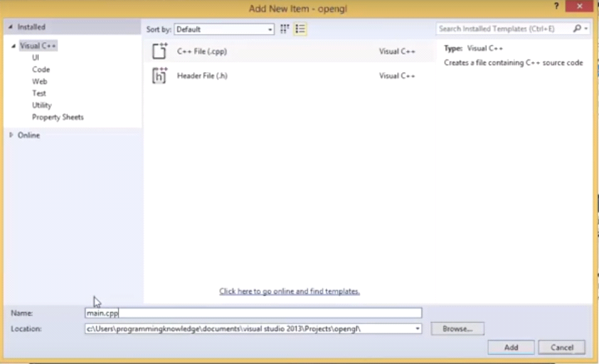Screen dimensions: 599x364
Task: Collapse the Installed tree node
Action: coord(11,27)
